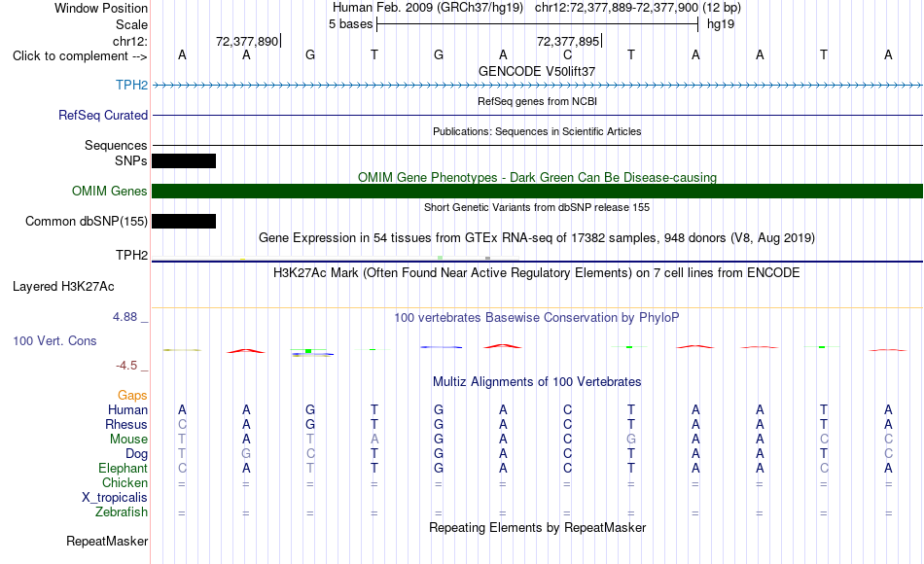This screenshot has height=564, width=924.
Task: Click the TPH2 label of the GTEx track
Action: [x=131, y=255]
